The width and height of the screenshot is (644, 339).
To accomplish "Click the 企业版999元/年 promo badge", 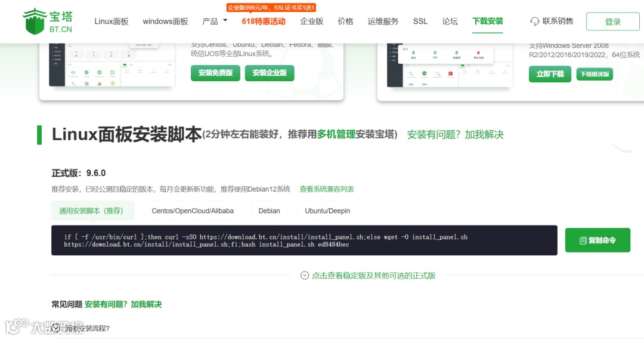I will (271, 8).
